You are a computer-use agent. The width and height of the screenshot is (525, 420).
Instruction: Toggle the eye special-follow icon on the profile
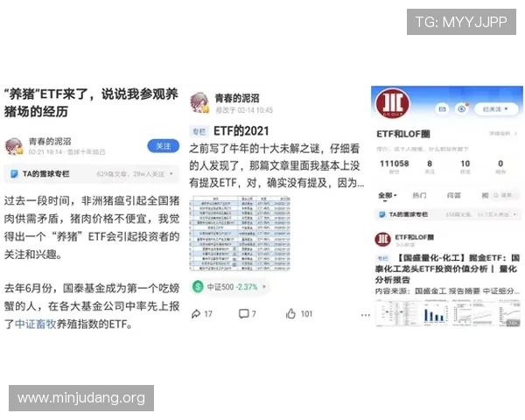point(462,109)
